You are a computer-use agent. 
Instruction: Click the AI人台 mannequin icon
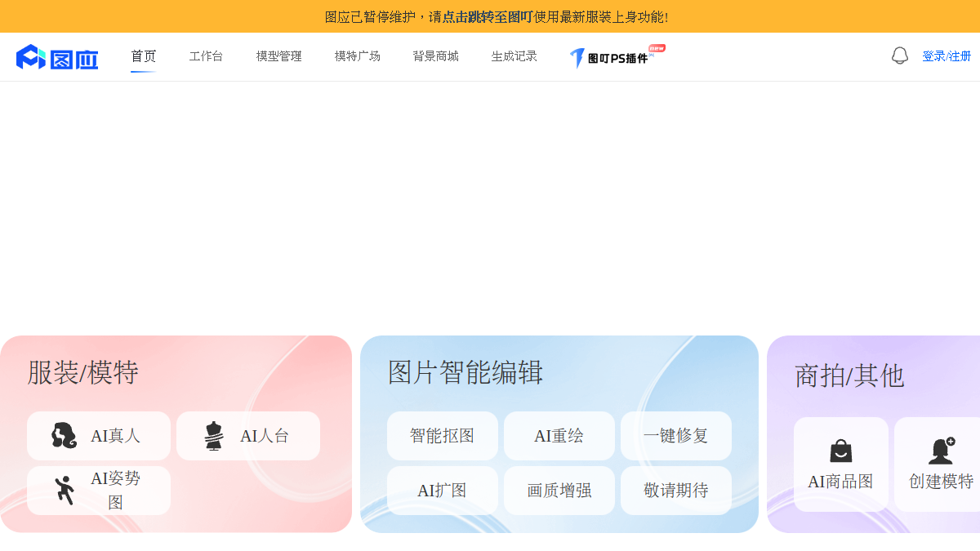tap(214, 436)
